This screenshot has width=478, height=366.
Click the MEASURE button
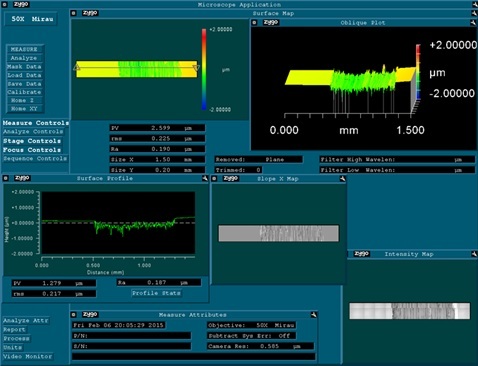[x=24, y=49]
